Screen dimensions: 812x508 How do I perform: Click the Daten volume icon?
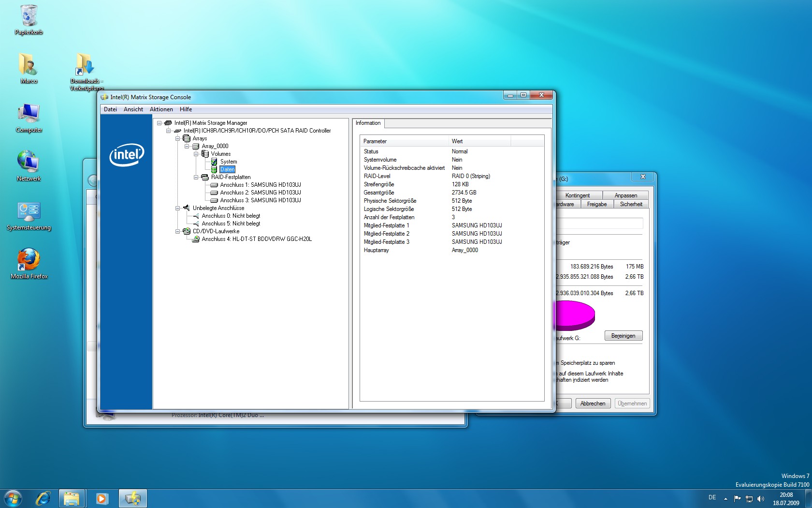214,169
